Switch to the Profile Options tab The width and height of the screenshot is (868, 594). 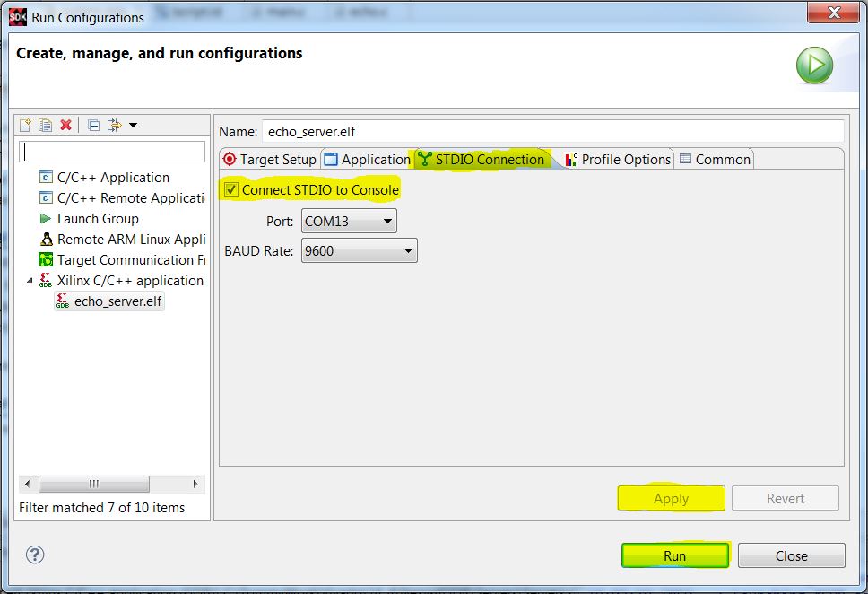click(x=618, y=160)
